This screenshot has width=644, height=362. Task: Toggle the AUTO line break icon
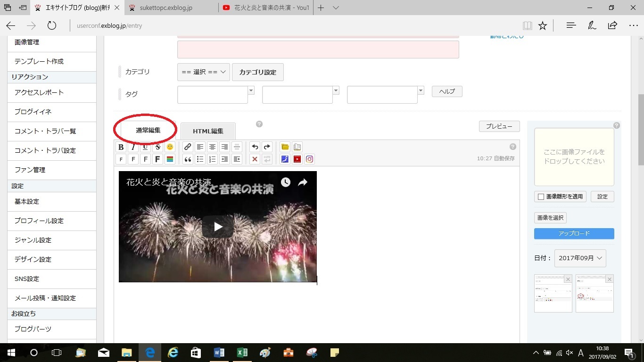(x=267, y=159)
